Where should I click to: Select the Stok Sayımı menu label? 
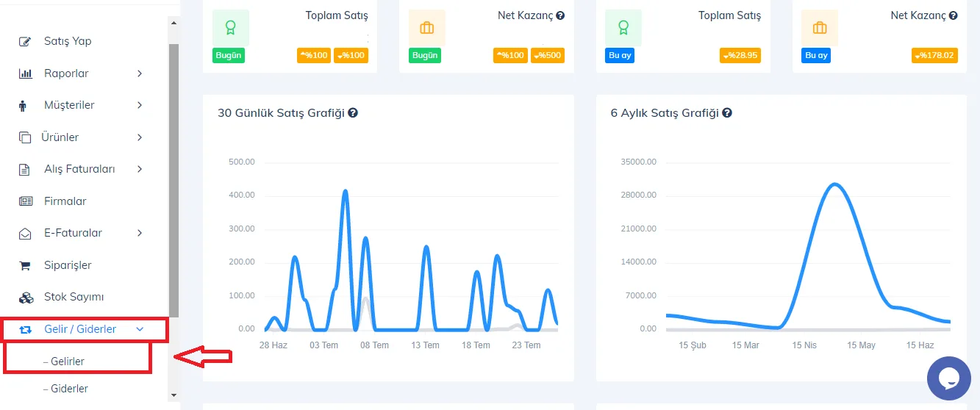[74, 297]
